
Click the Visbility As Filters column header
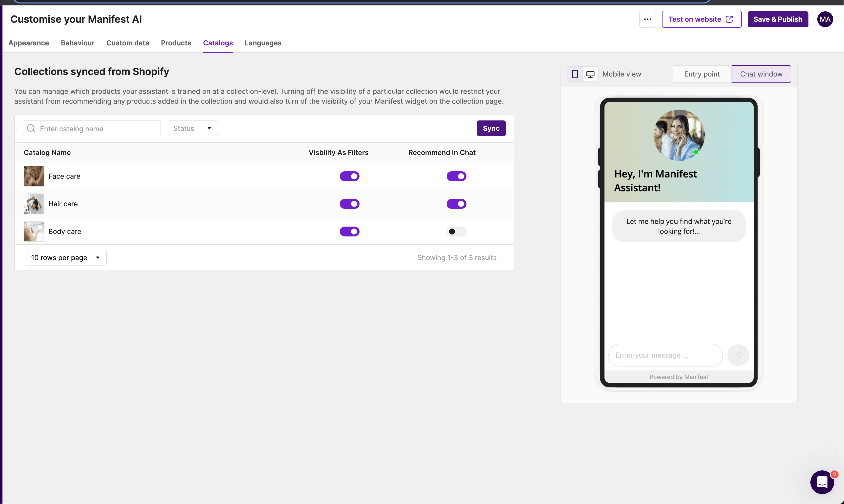(x=339, y=153)
